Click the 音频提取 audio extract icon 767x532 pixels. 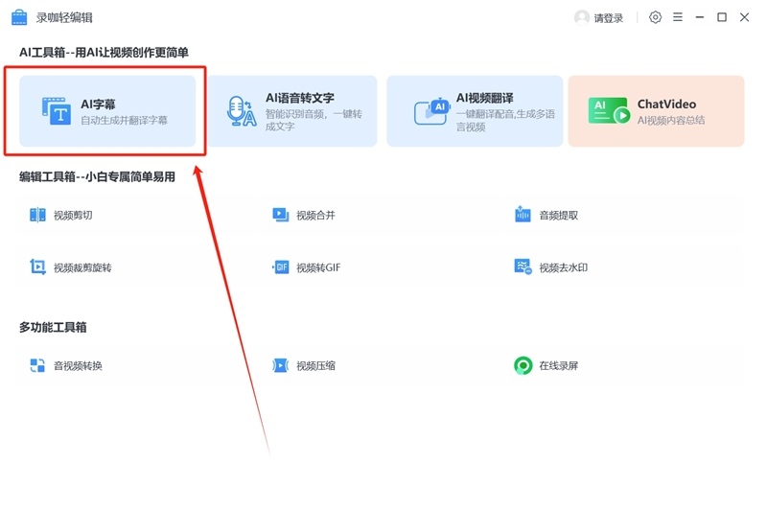[523, 214]
